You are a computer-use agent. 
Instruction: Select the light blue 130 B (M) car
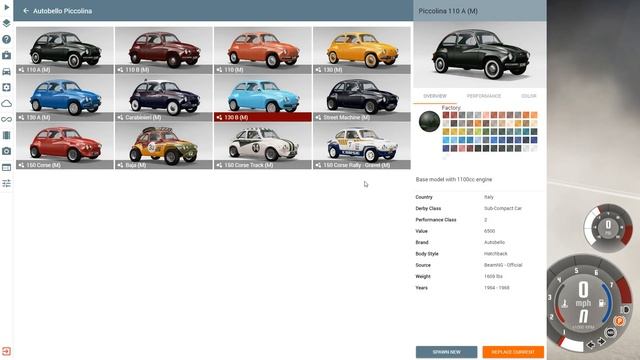(263, 98)
